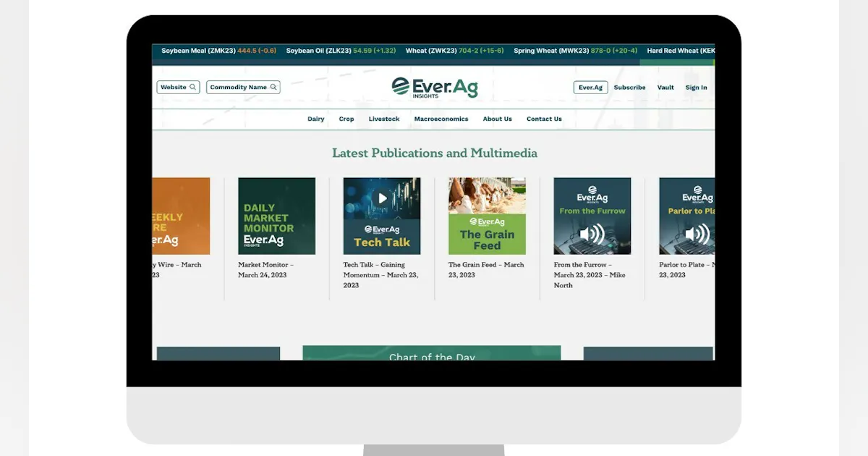This screenshot has height=456, width=868.
Task: Open the Macroeconomics menu
Action: (x=441, y=119)
